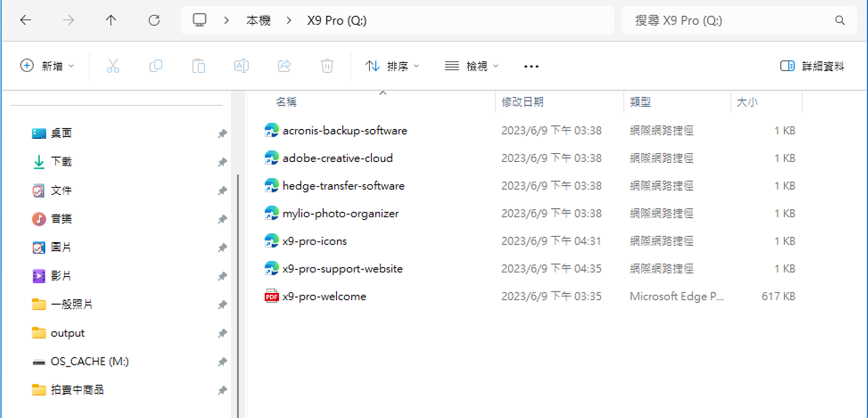Click the magnifier search icon
Viewport: 868px width, 418px height.
[x=840, y=20]
